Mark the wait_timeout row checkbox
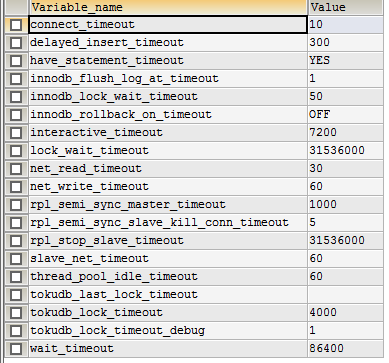Screen dimensions: 389x363 pyautogui.click(x=16, y=349)
